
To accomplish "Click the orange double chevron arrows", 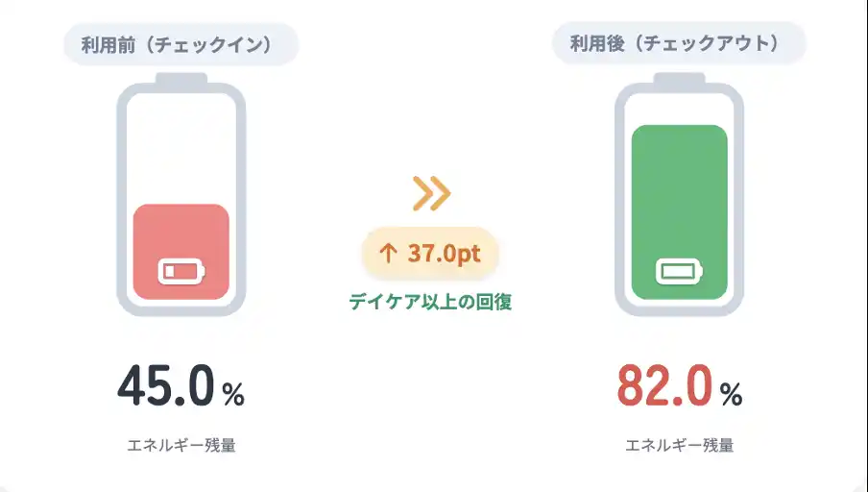I will pyautogui.click(x=431, y=193).
